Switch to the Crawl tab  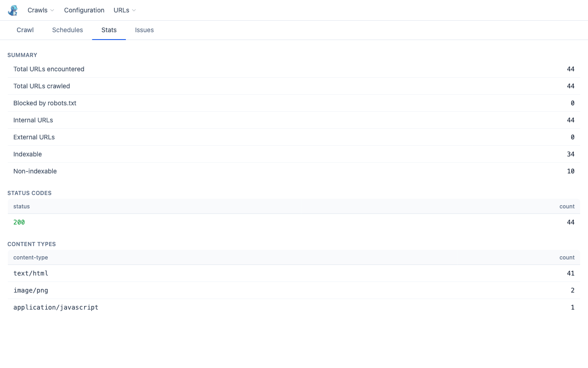tap(25, 30)
